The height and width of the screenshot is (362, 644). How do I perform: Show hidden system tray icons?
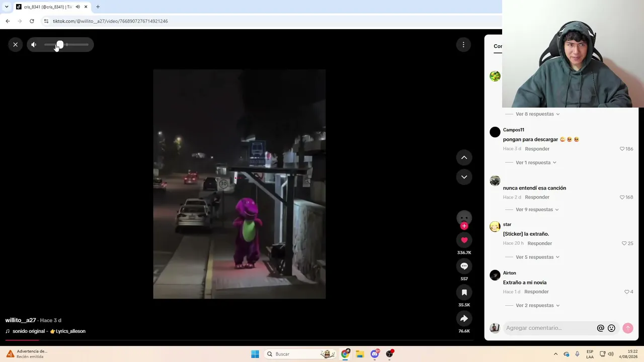[555, 354]
